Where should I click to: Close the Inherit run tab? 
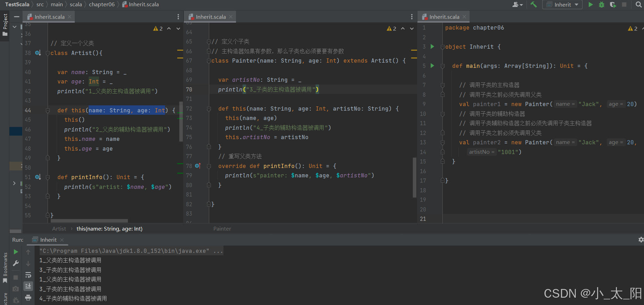pos(62,240)
